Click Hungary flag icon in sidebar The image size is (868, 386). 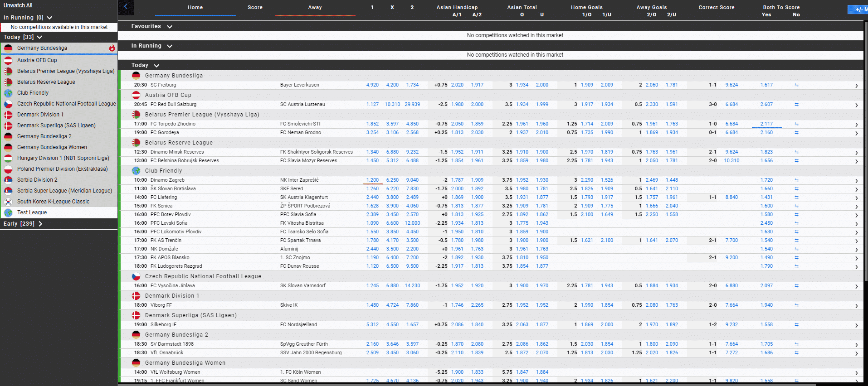click(8, 158)
